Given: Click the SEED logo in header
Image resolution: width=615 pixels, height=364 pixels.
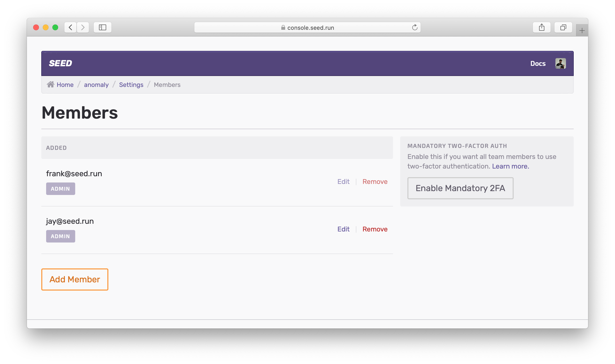Looking at the screenshot, I should (x=60, y=63).
